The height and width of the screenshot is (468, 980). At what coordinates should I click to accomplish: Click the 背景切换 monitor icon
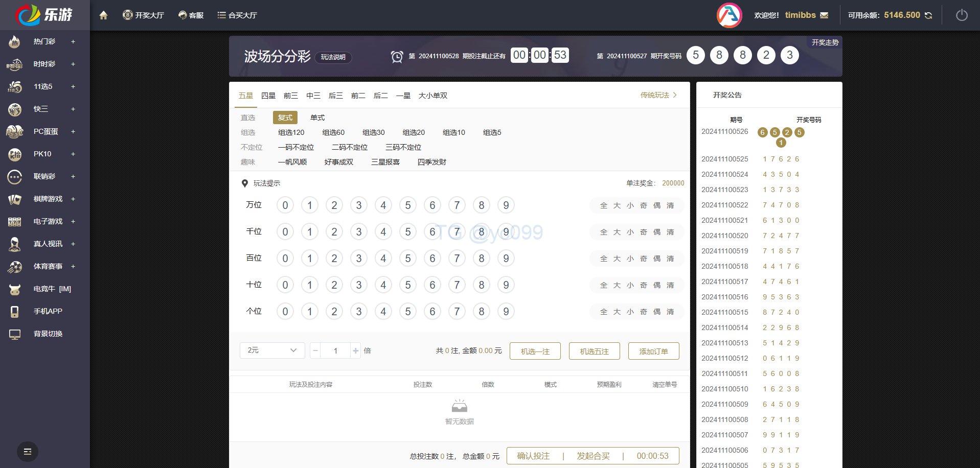15,334
